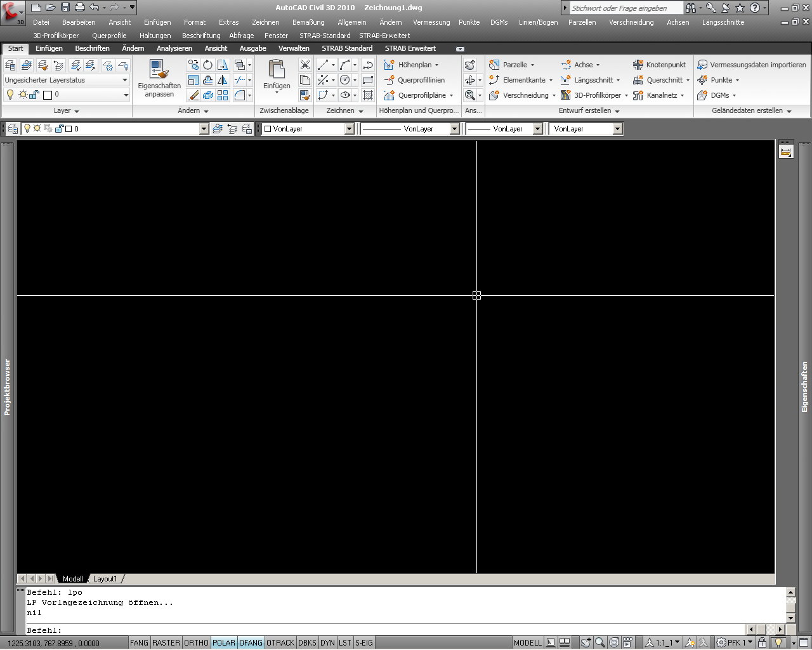Switch to the Layout1 tab
Viewport: 812px width, 650px height.
coord(105,579)
